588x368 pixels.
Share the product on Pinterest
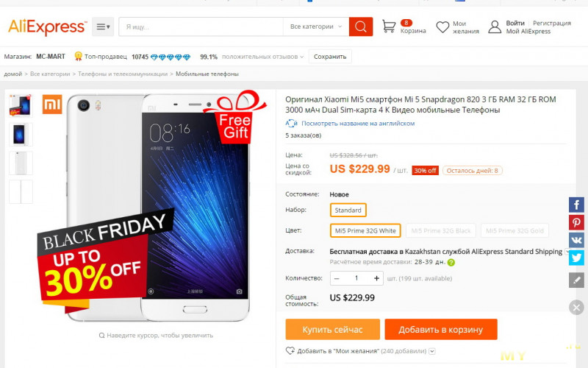tap(576, 222)
